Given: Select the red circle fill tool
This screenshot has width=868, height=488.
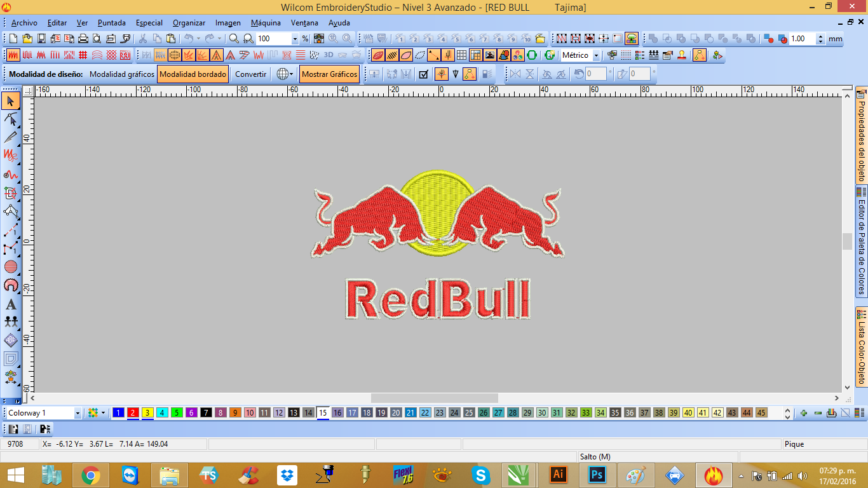Looking at the screenshot, I should tap(11, 266).
